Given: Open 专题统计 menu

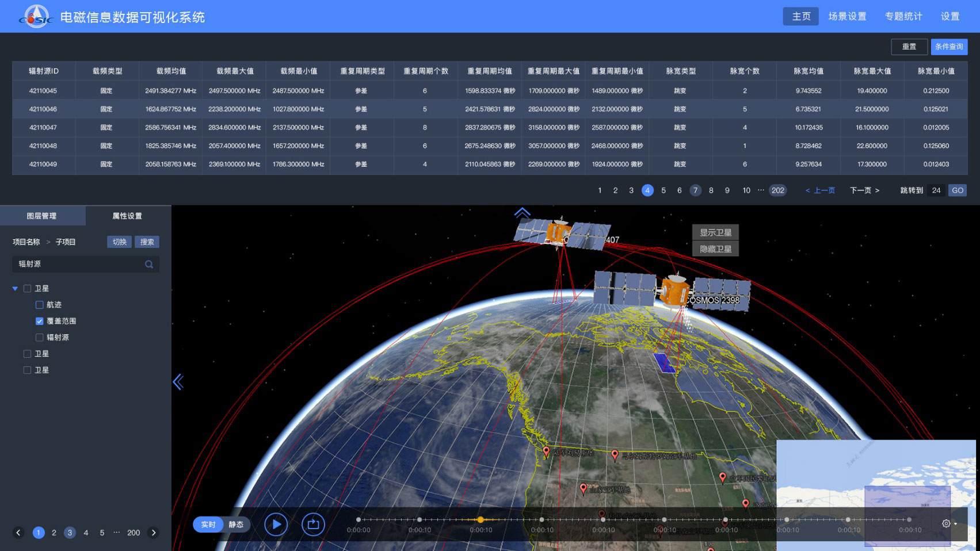Looking at the screenshot, I should (903, 16).
